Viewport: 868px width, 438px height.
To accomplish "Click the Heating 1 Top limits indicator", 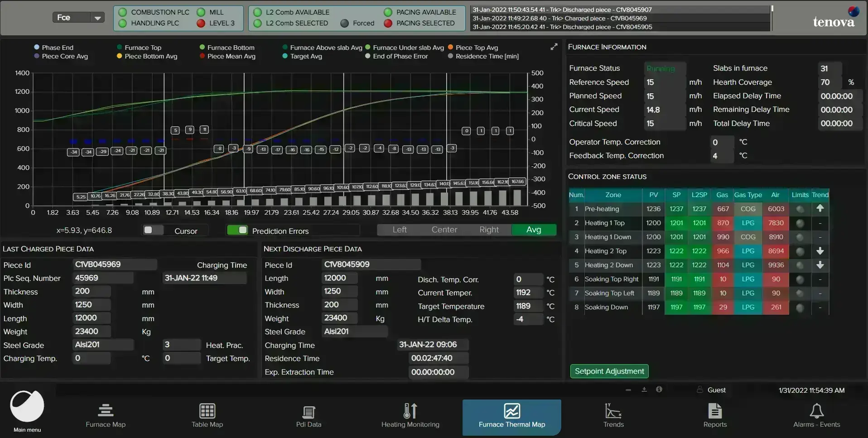I will (800, 223).
